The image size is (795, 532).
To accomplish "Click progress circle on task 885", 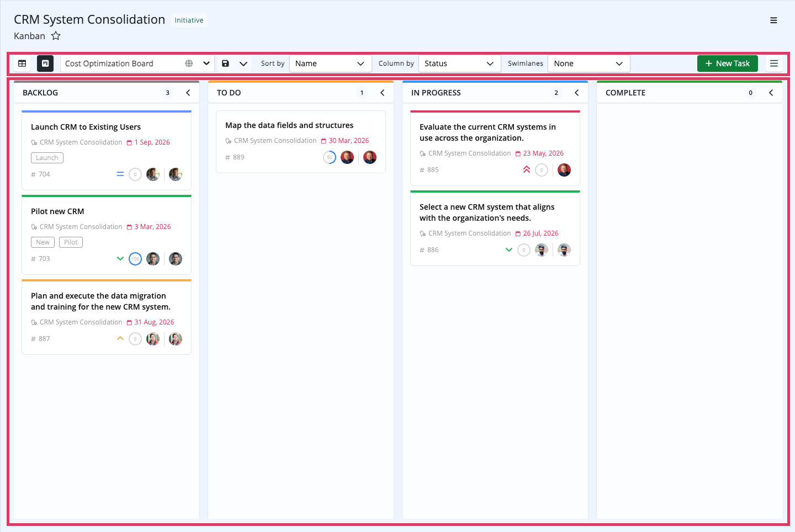I will click(542, 170).
